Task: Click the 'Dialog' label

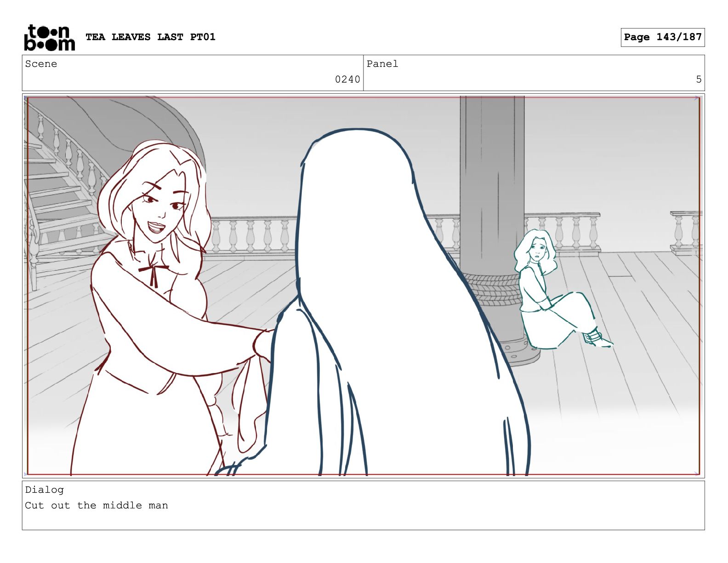Action: pyautogui.click(x=44, y=490)
